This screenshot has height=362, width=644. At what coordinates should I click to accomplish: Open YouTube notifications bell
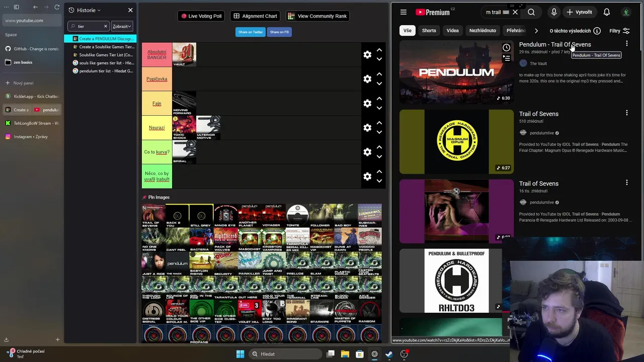tap(607, 12)
